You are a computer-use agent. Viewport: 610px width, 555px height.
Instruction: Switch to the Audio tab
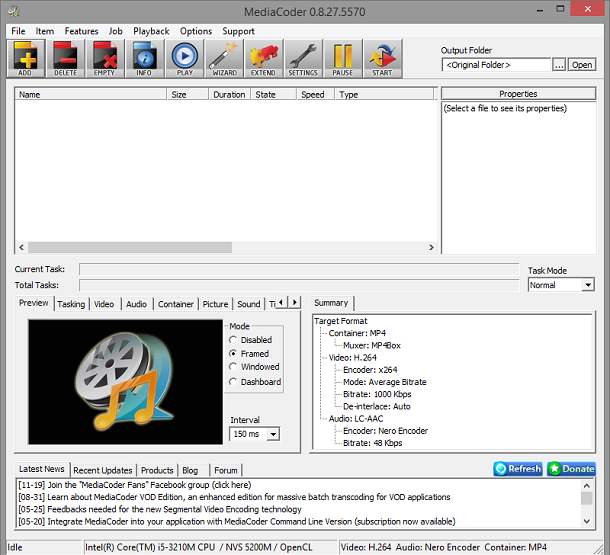136,304
